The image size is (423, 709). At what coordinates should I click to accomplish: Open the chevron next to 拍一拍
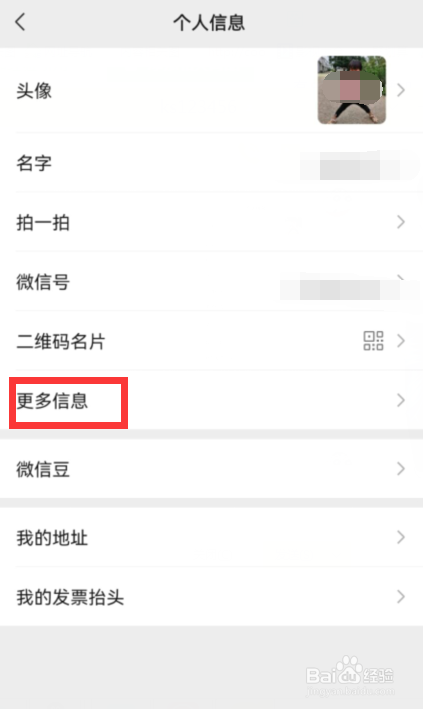click(x=400, y=222)
